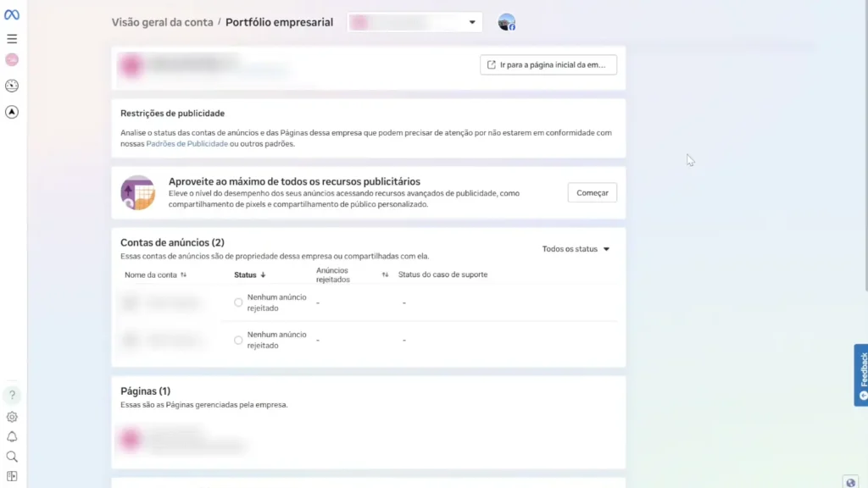The height and width of the screenshot is (488, 868).
Task: Click the Começar button
Action: pos(593,192)
